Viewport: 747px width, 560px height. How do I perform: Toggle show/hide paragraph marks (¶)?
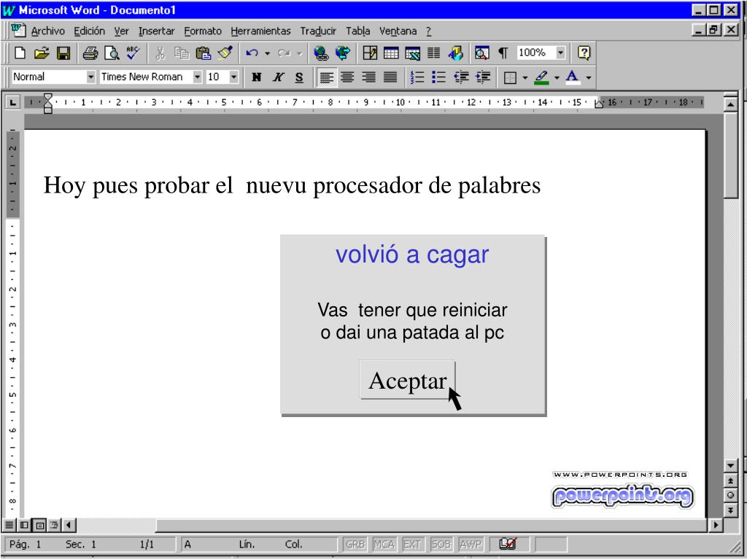click(503, 52)
